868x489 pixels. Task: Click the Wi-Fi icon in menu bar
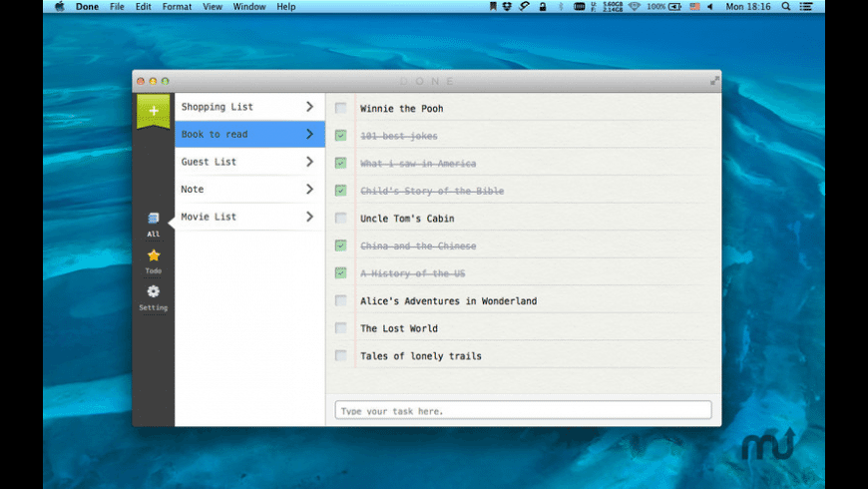[x=634, y=6]
